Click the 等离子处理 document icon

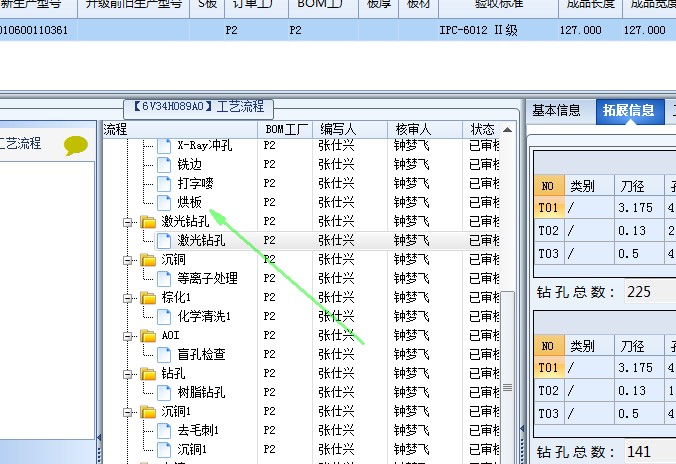point(164,279)
